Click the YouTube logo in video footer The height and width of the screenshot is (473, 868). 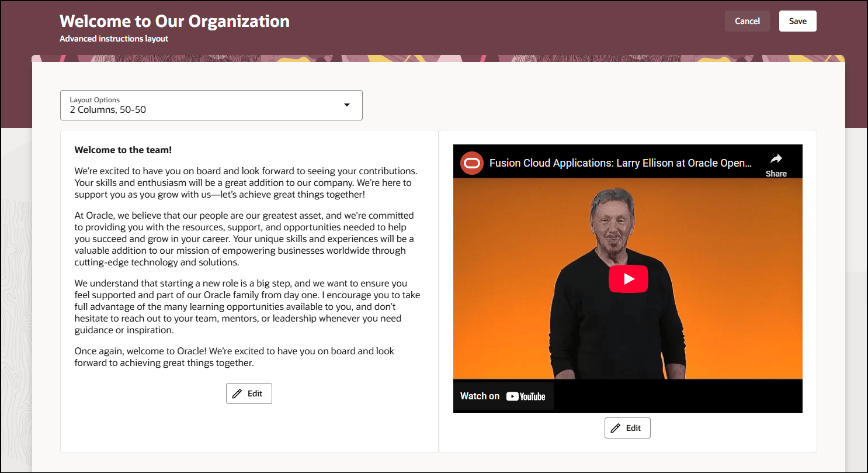(526, 396)
